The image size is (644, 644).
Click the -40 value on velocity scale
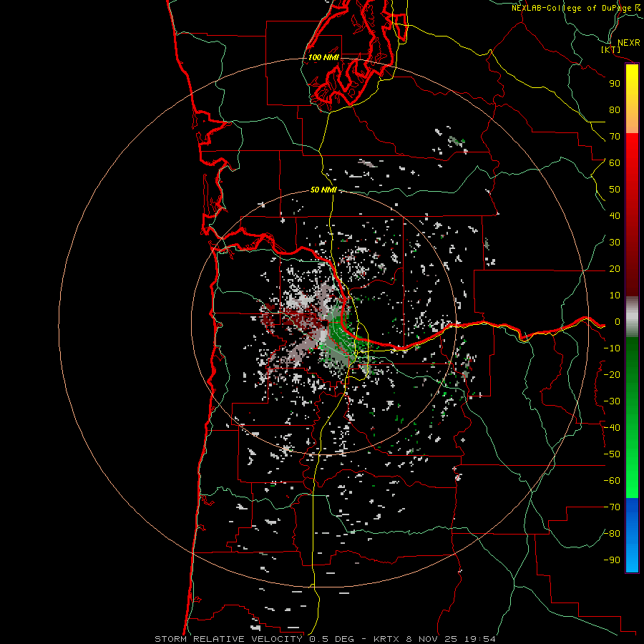click(x=612, y=428)
